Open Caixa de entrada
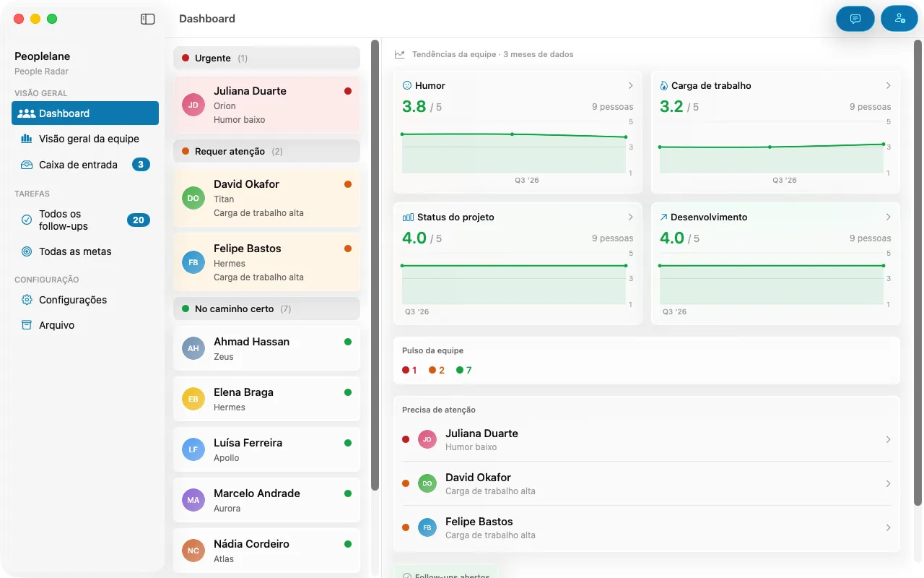Viewport: 924px width, 578px height. 85,165
